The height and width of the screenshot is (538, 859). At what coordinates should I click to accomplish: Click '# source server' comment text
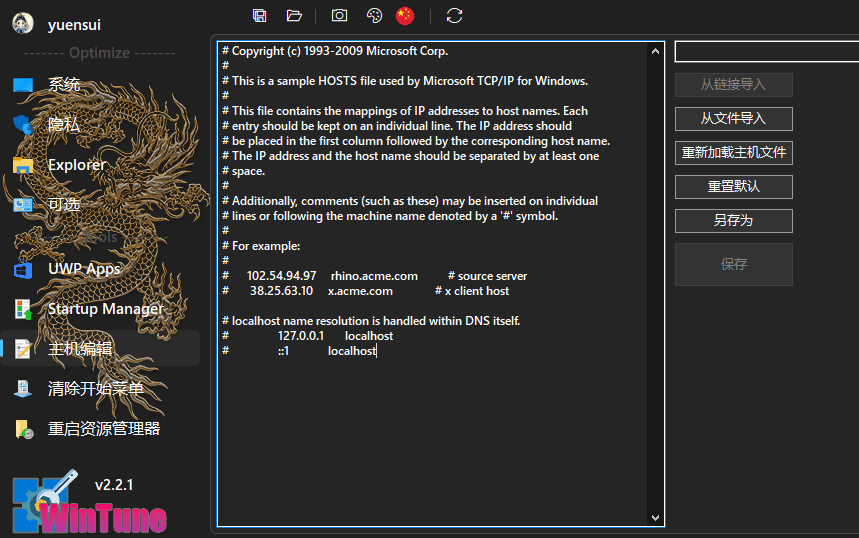click(488, 276)
